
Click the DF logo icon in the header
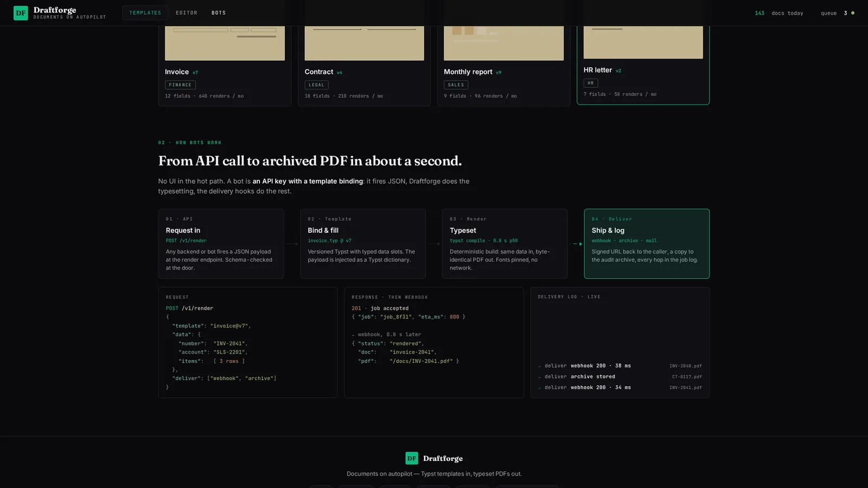click(21, 13)
